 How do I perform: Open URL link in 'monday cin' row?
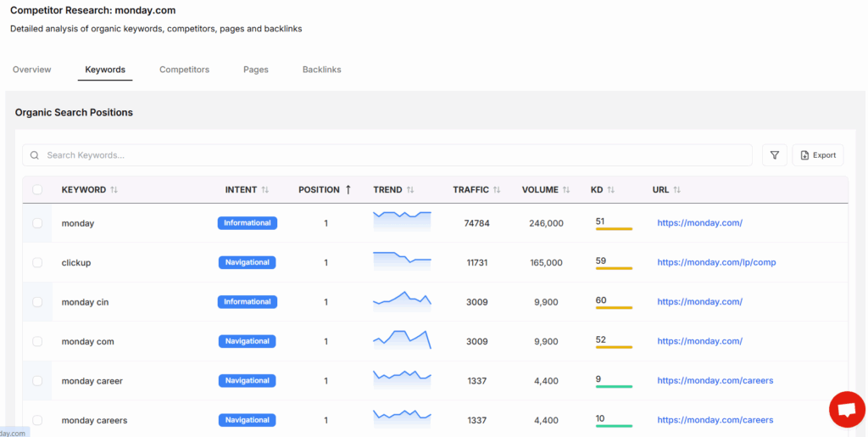point(699,302)
